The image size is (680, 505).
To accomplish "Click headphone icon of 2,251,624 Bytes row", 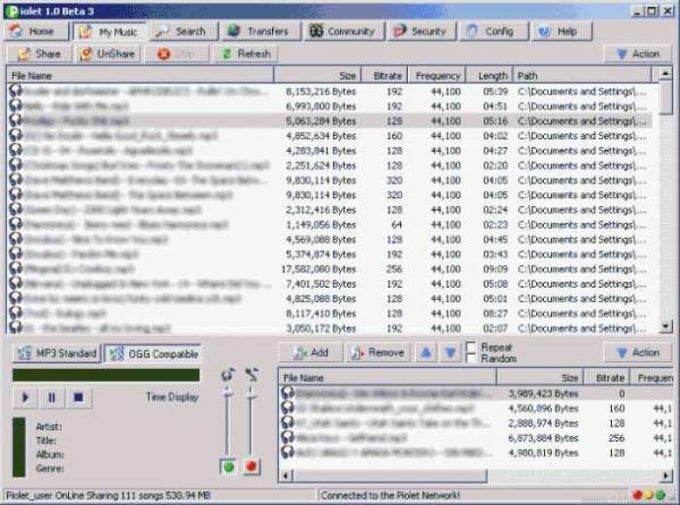I will [16, 165].
